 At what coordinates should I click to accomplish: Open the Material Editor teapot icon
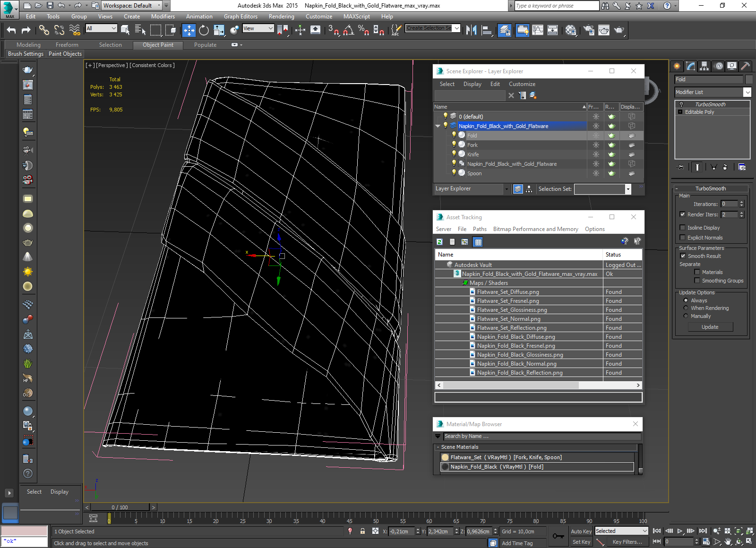[571, 30]
